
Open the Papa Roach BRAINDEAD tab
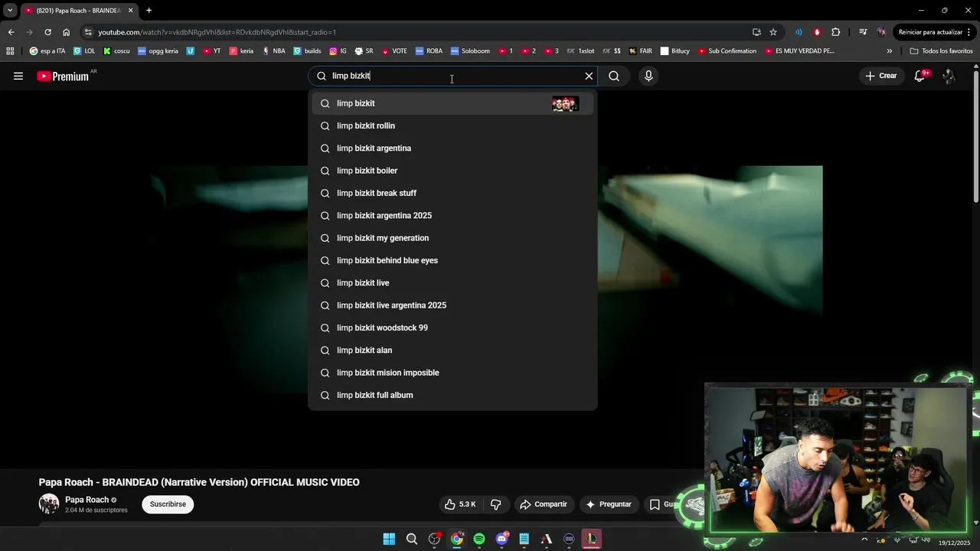click(73, 11)
